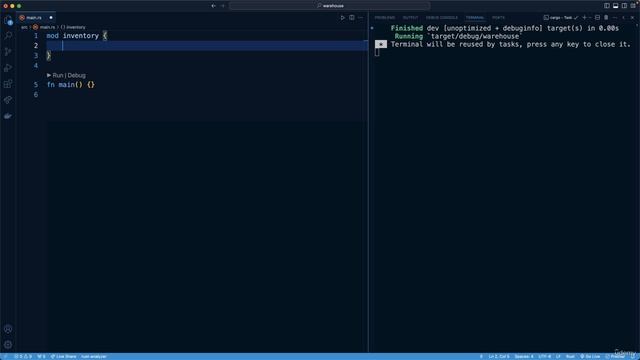The height and width of the screenshot is (360, 640).
Task: Change the UTF-8 encoding status item
Action: point(544,356)
